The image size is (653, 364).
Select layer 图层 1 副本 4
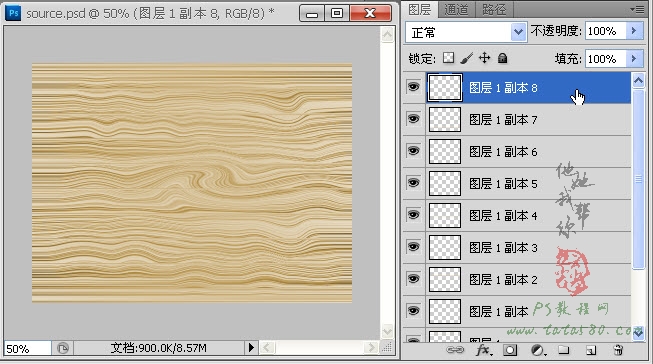[x=528, y=215]
